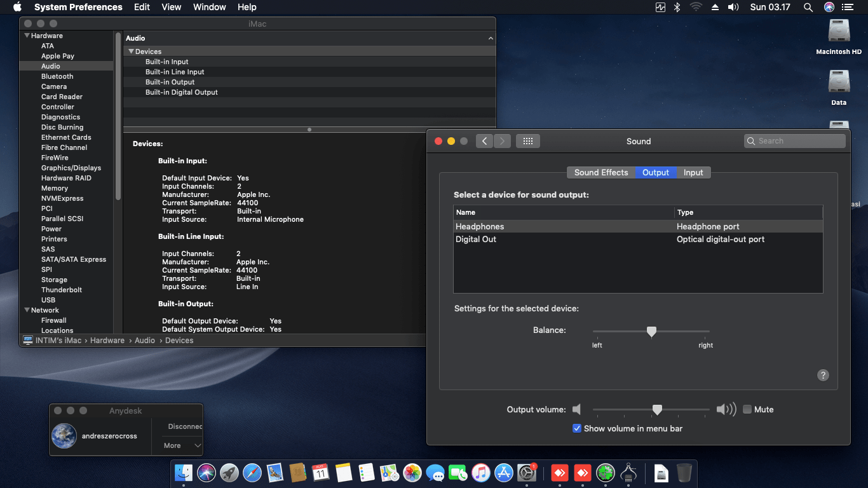Open Finder from the dock
Image resolution: width=868 pixels, height=488 pixels.
coord(184,473)
